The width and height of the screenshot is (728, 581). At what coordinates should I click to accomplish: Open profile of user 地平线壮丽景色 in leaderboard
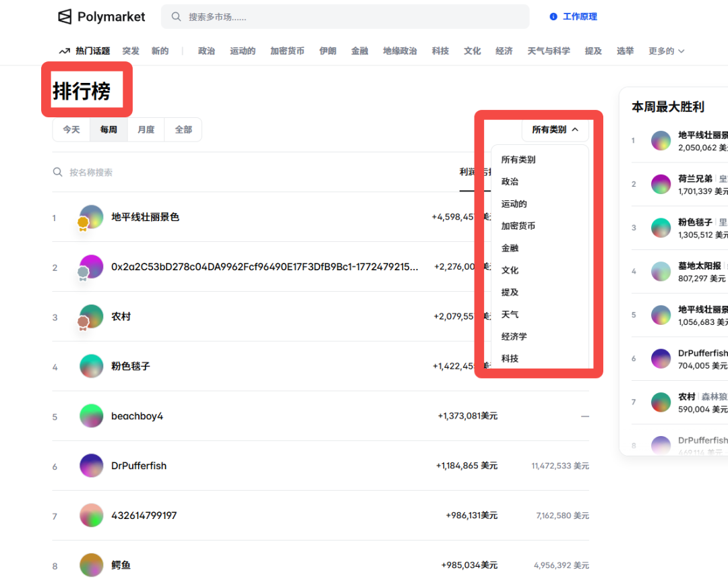146,217
